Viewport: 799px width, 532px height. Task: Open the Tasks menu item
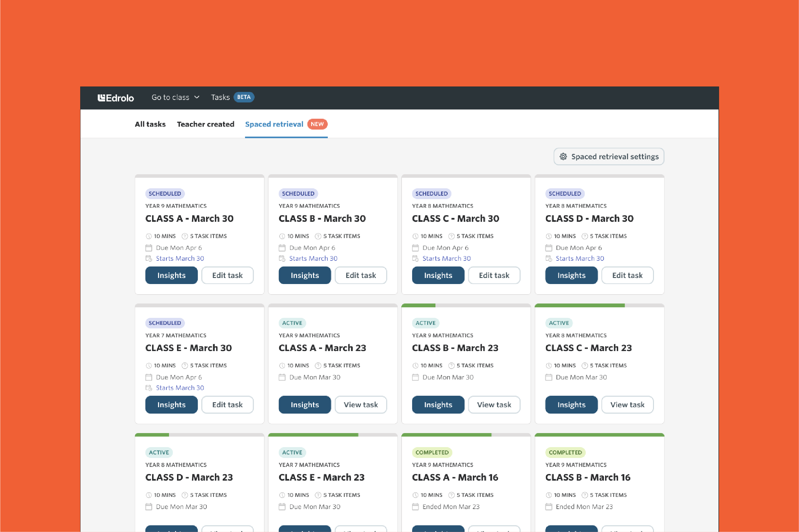pos(220,97)
